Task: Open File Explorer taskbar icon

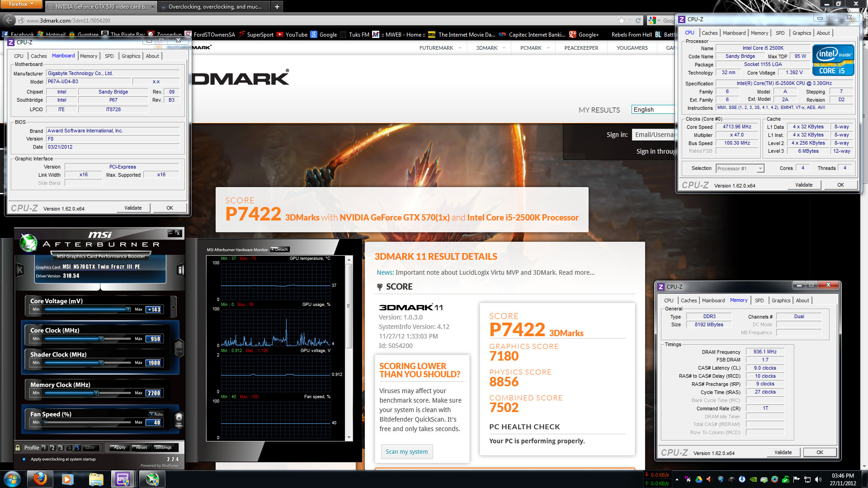Action: 96,479
